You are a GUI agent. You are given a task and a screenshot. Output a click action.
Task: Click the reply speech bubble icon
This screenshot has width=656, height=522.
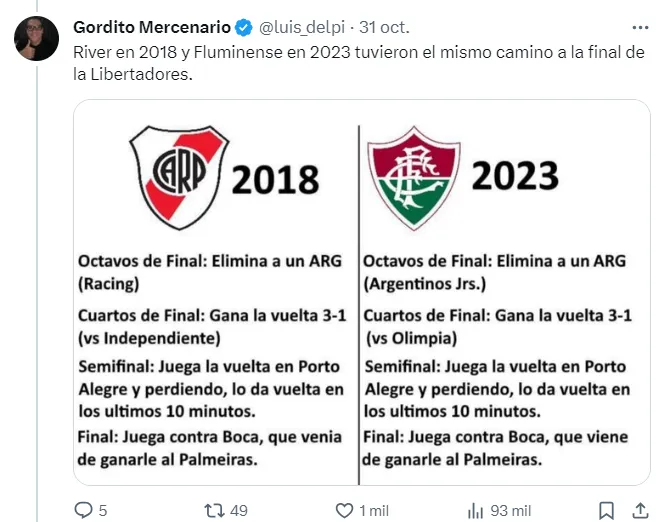coord(84,510)
